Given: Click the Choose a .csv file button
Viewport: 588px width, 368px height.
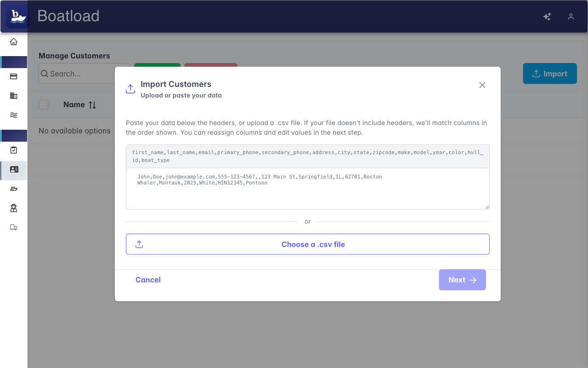Looking at the screenshot, I should (x=308, y=244).
